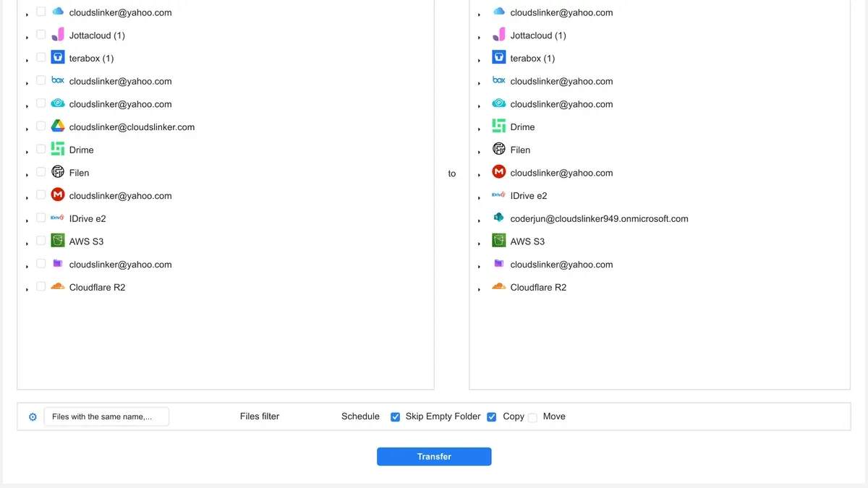Enable the Move checkbox
The width and height of the screenshot is (868, 488).
[533, 417]
